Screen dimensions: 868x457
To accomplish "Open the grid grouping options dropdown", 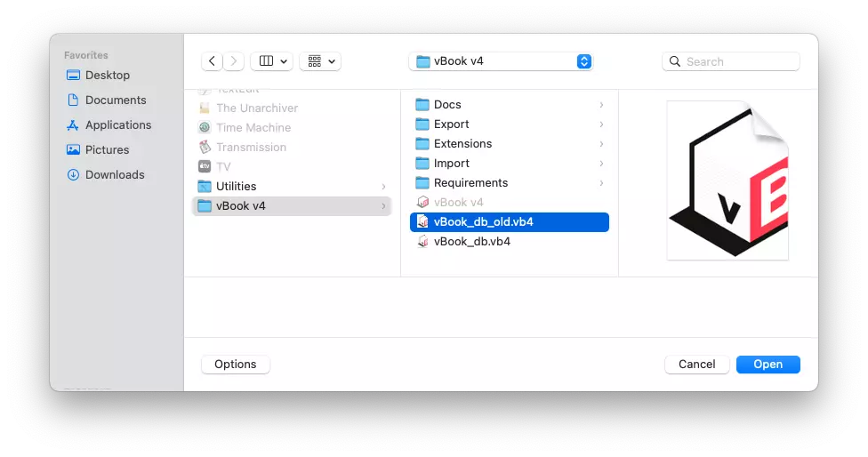I will click(320, 61).
